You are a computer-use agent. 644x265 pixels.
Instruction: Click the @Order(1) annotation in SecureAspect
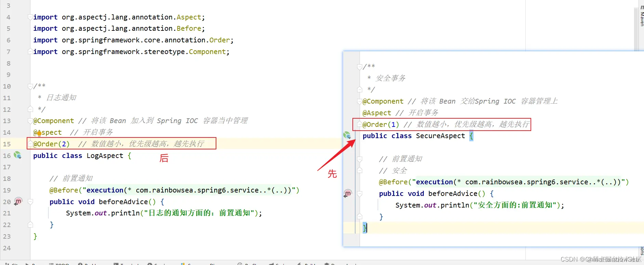click(381, 124)
